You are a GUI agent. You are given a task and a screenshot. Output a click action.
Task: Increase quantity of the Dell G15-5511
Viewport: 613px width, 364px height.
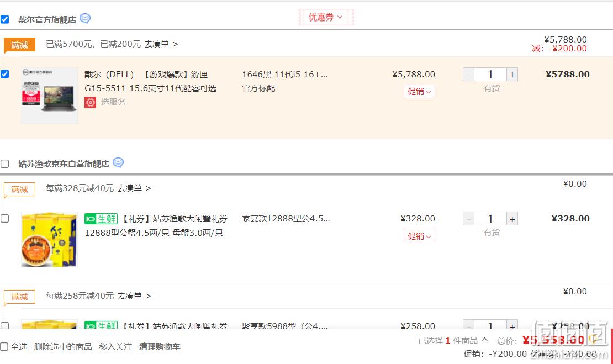[512, 74]
